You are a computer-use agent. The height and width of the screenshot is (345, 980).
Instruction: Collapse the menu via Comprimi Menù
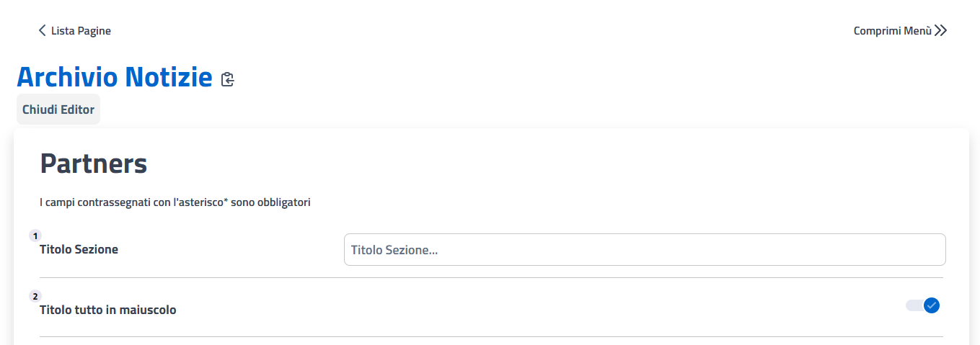point(892,30)
